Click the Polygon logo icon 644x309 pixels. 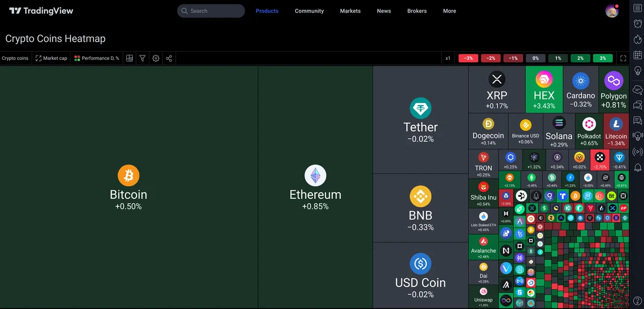pyautogui.click(x=614, y=81)
